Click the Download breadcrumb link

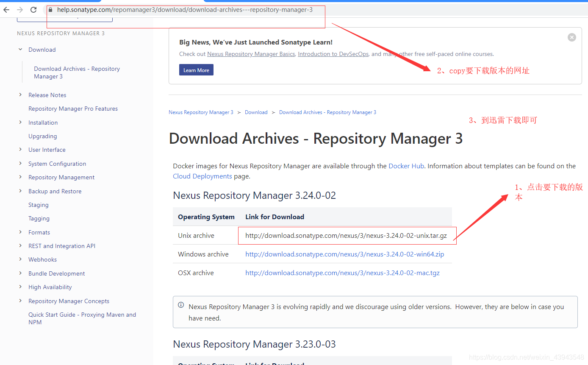pyautogui.click(x=256, y=112)
